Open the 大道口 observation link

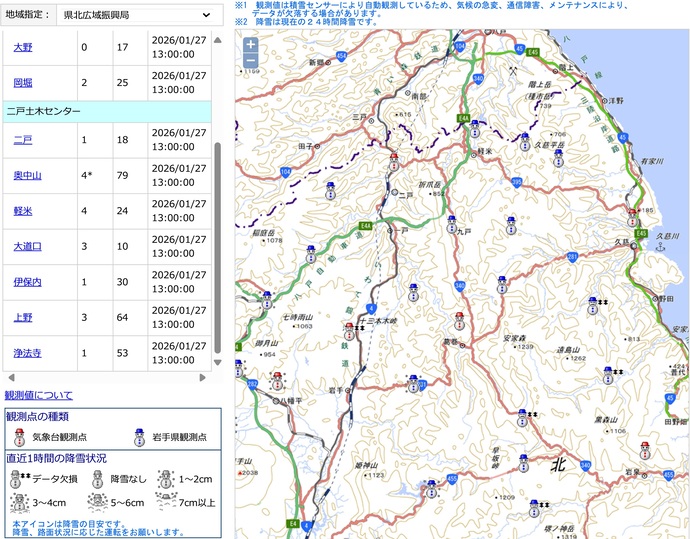27,246
